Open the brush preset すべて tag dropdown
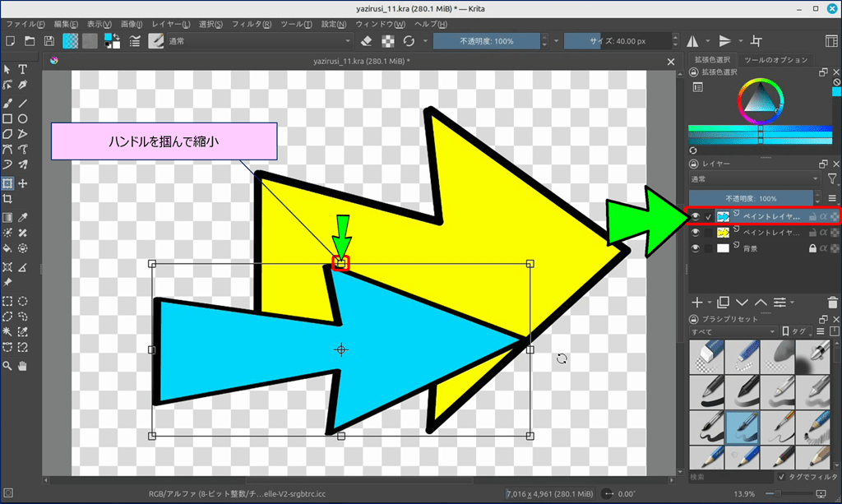Screen dimensions: 842x504 (x=732, y=331)
